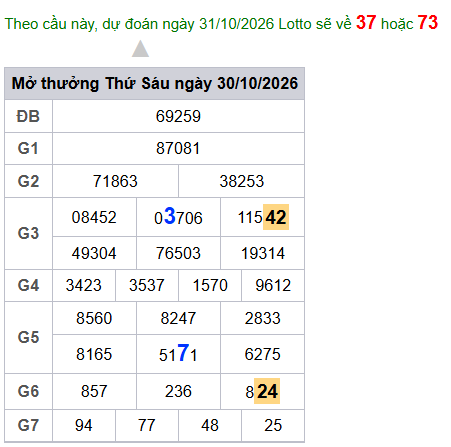The width and height of the screenshot is (451, 447).
Task: Select G5 number 8560
Action: point(94,318)
